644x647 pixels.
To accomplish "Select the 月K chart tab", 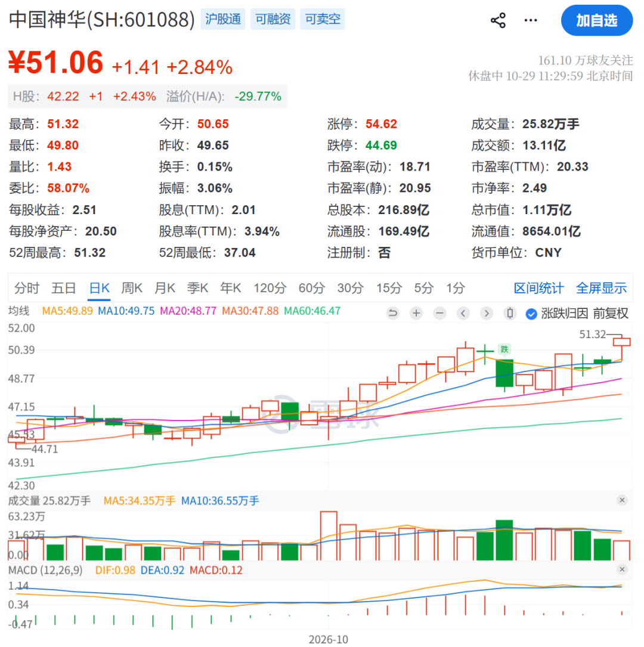I will point(165,288).
